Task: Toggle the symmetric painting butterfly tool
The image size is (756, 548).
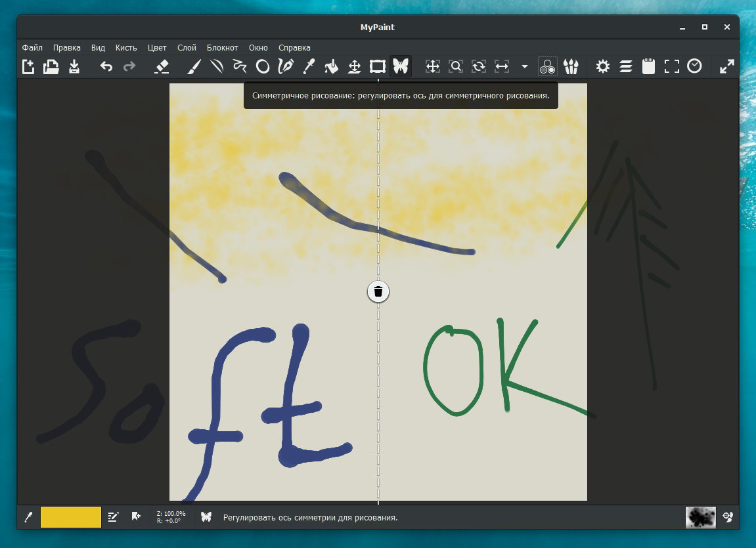Action: point(401,66)
